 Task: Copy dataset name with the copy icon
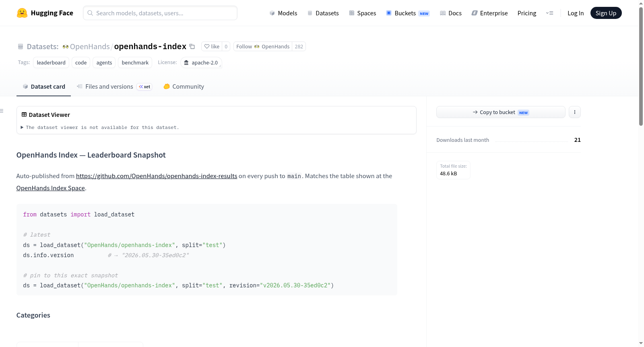pyautogui.click(x=192, y=46)
